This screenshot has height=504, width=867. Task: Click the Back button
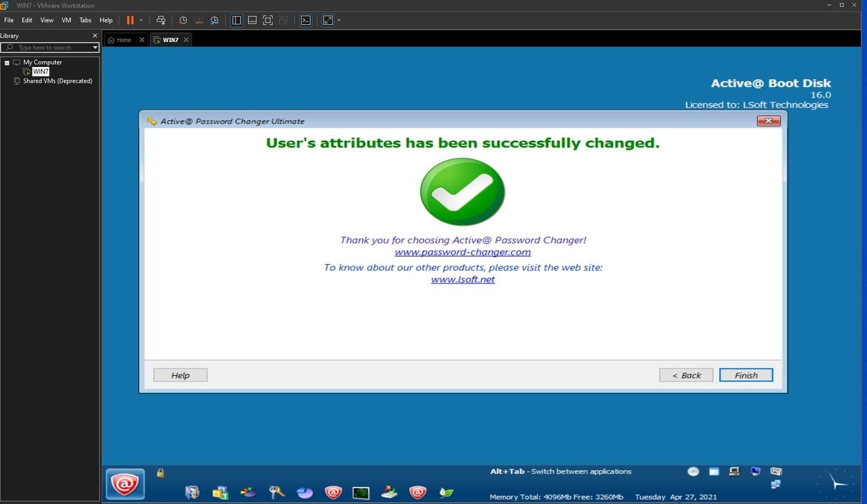click(x=686, y=375)
